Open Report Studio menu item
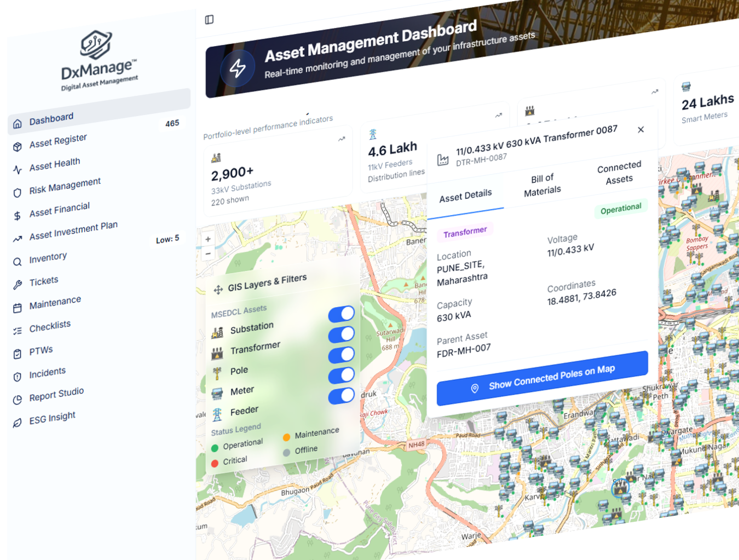The image size is (739, 560). tap(56, 394)
